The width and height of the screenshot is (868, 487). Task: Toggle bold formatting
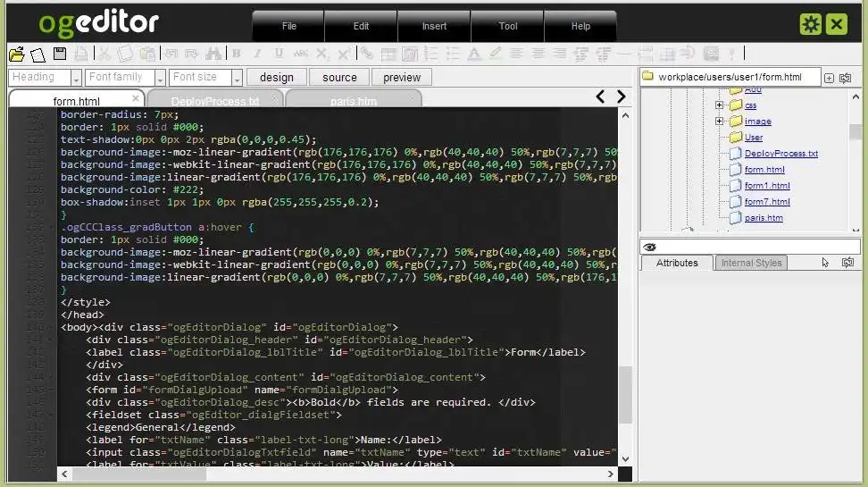point(237,54)
